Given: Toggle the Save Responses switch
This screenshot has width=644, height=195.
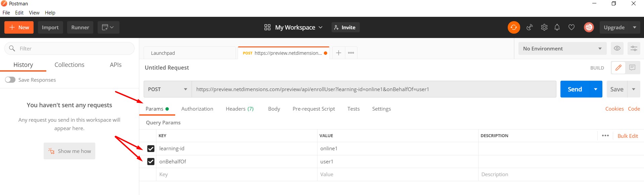Looking at the screenshot, I should (x=10, y=80).
